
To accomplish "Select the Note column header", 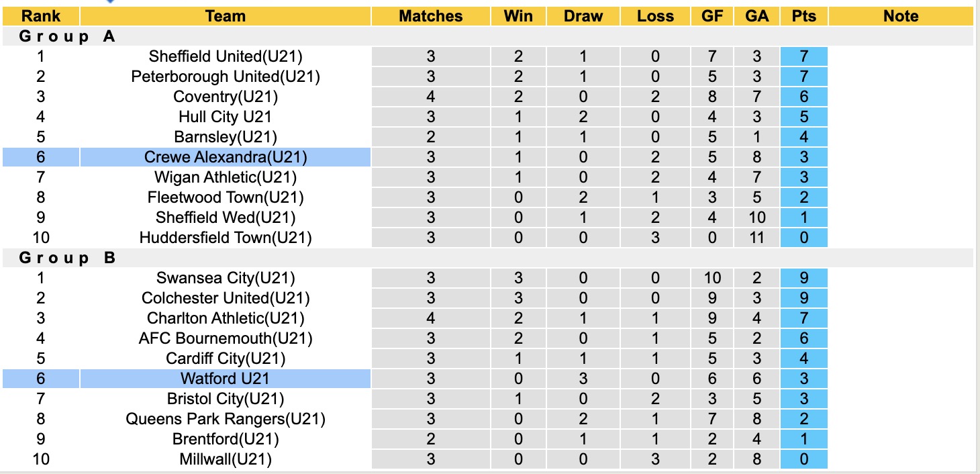I will point(901,16).
